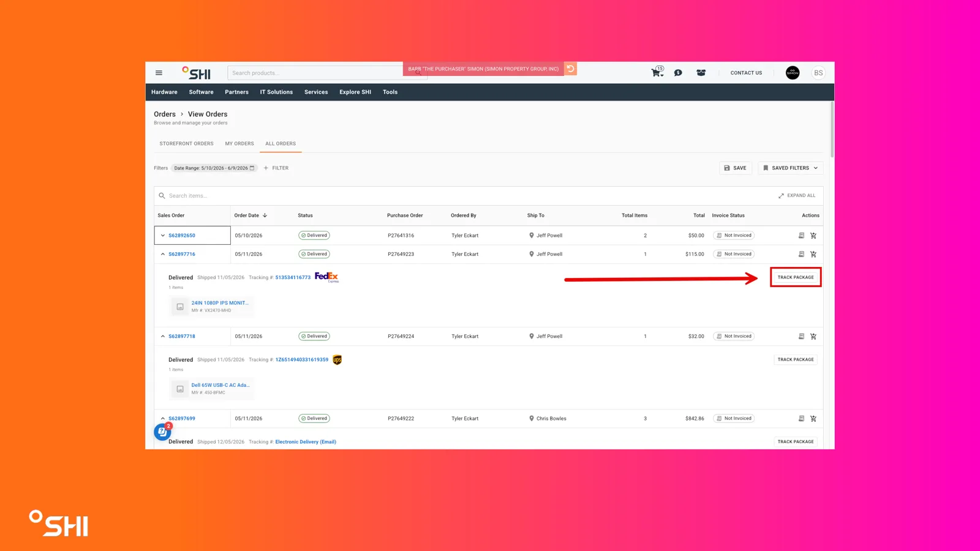Click the reorder cart icon for order S62897718

pyautogui.click(x=813, y=336)
